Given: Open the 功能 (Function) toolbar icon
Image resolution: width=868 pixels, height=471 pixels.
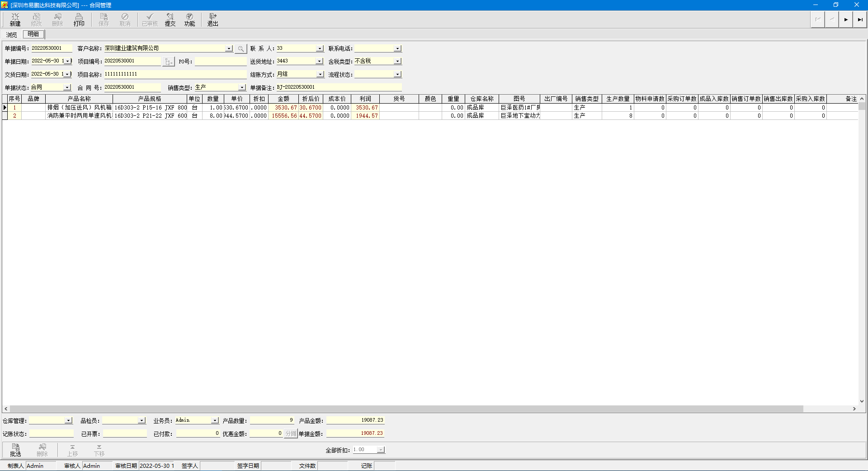Looking at the screenshot, I should click(189, 19).
